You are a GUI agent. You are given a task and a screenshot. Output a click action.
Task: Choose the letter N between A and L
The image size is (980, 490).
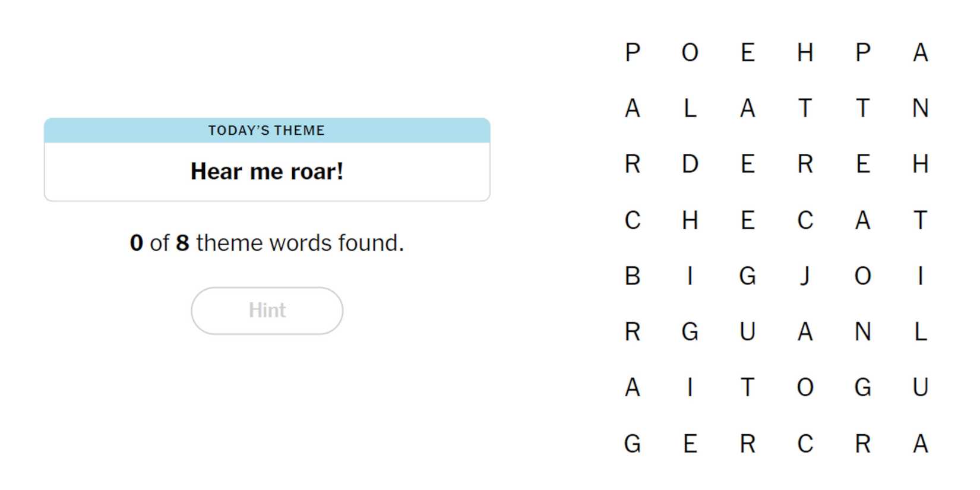coord(862,331)
